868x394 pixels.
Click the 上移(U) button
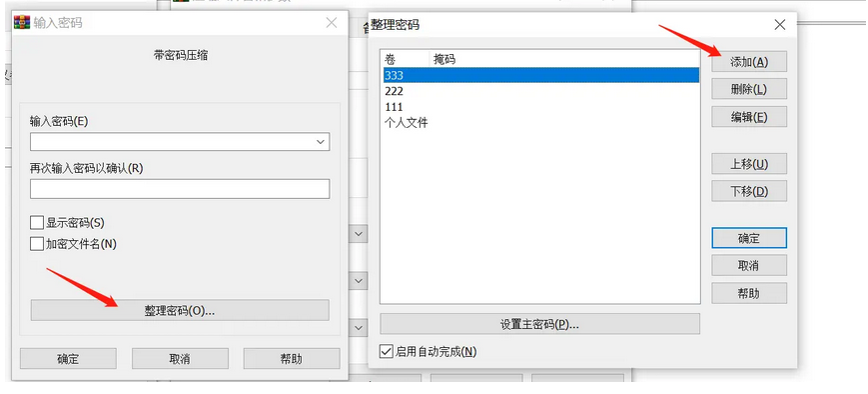[x=749, y=164]
